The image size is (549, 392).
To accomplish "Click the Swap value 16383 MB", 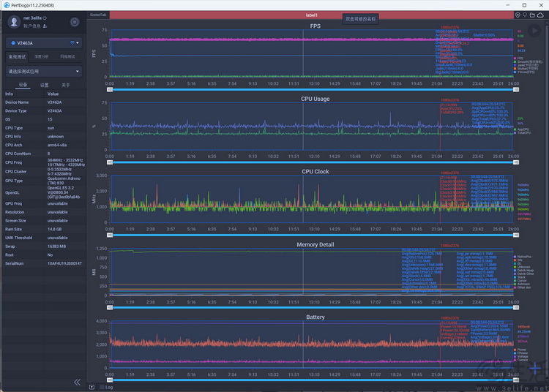I will pyautogui.click(x=56, y=246).
